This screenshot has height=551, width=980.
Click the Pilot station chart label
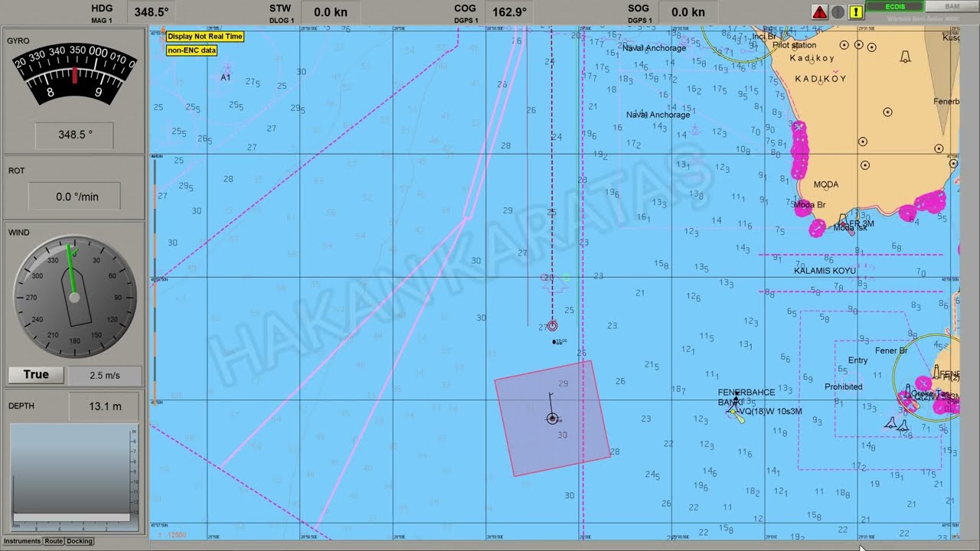coord(794,45)
